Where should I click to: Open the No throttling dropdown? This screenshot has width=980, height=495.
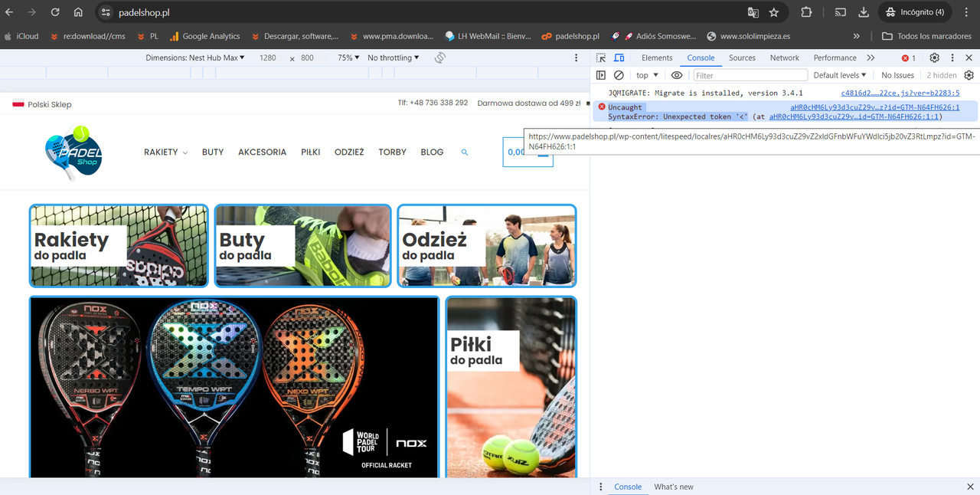[394, 57]
